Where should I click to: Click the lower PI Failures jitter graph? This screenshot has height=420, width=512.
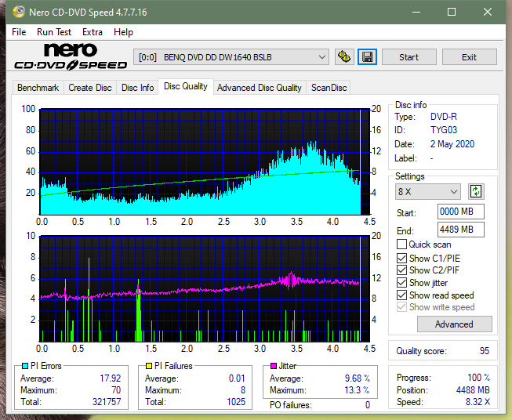coord(205,289)
